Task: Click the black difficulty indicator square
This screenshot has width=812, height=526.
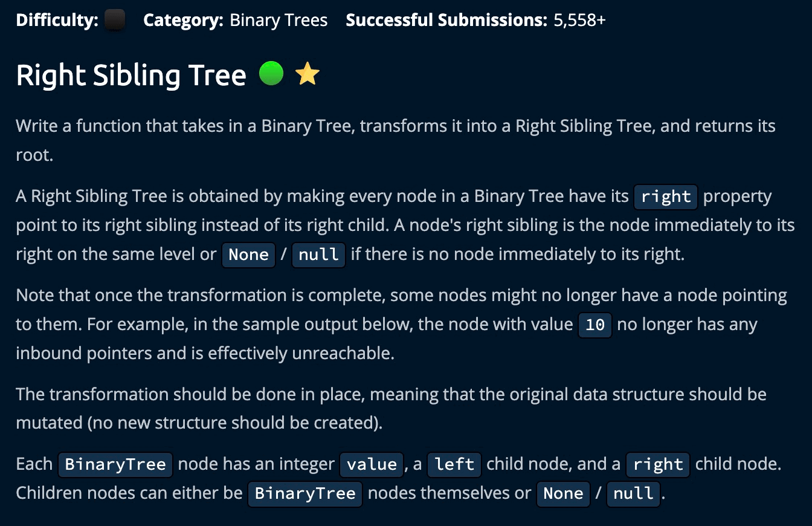Action: click(x=115, y=21)
